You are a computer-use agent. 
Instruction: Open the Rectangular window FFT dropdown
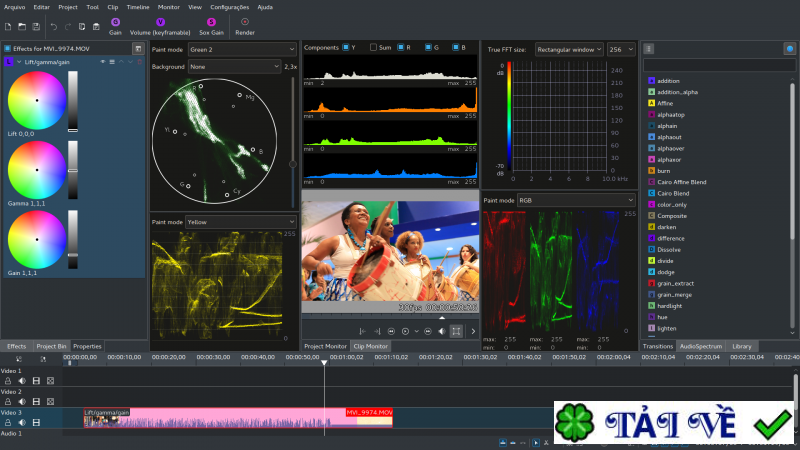pos(567,48)
